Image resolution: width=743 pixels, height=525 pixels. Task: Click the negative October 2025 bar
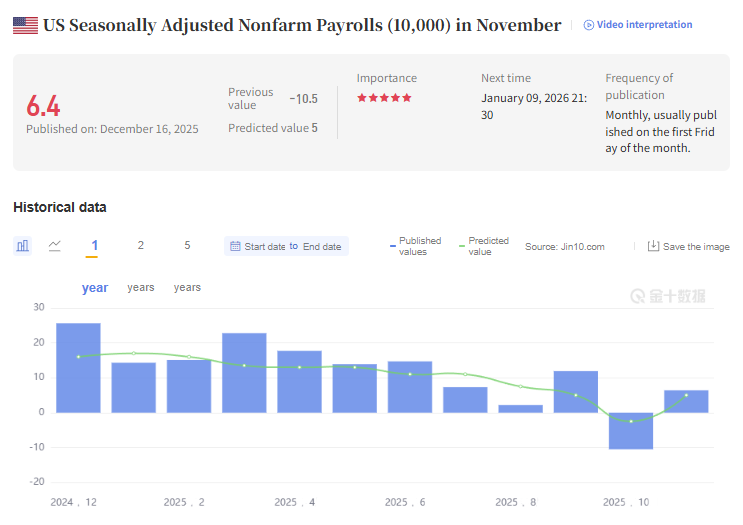click(630, 431)
